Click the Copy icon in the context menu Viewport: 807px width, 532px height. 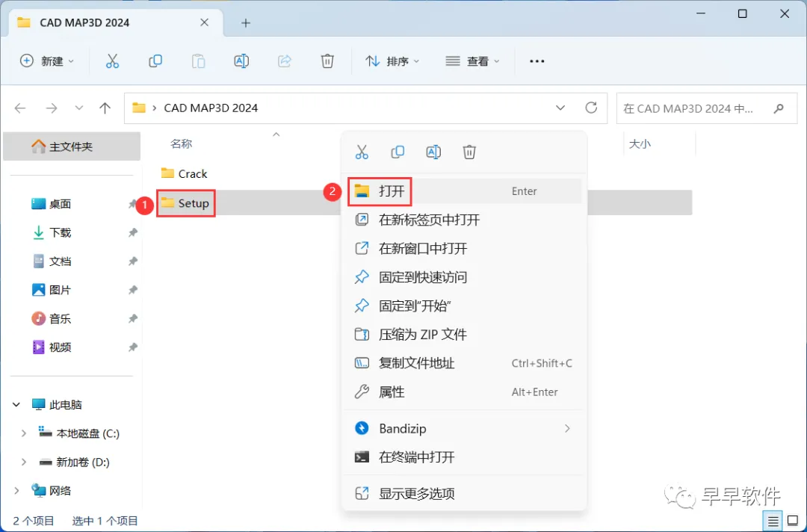click(398, 152)
